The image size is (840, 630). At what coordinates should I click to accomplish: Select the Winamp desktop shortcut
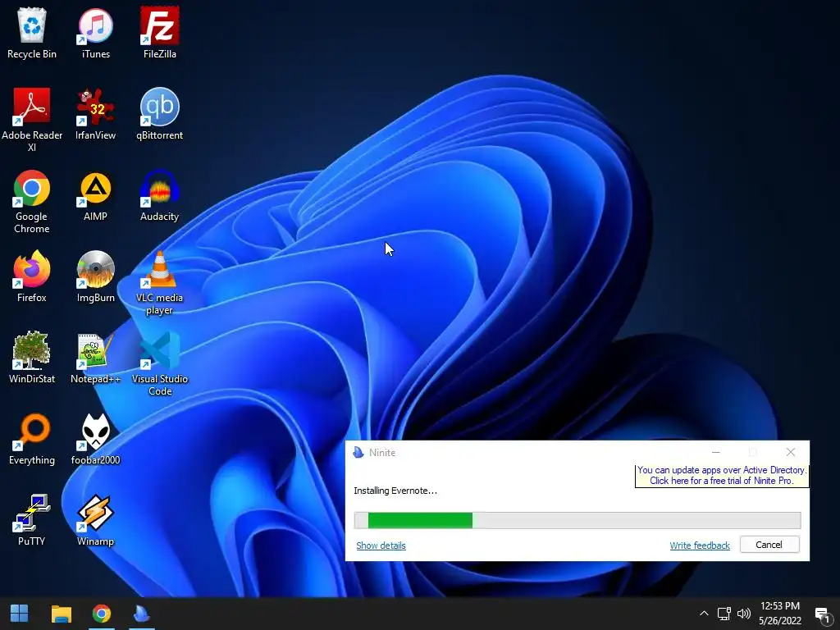[95, 520]
